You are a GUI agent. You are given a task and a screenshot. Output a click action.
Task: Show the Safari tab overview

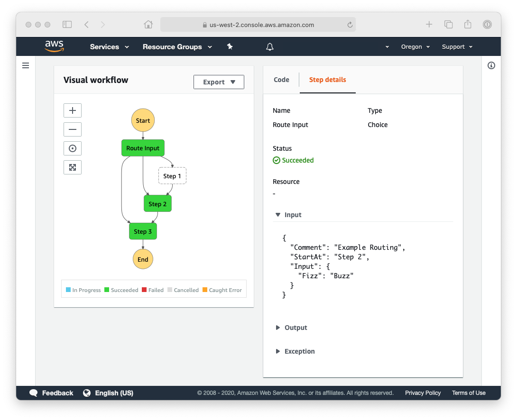(x=448, y=24)
